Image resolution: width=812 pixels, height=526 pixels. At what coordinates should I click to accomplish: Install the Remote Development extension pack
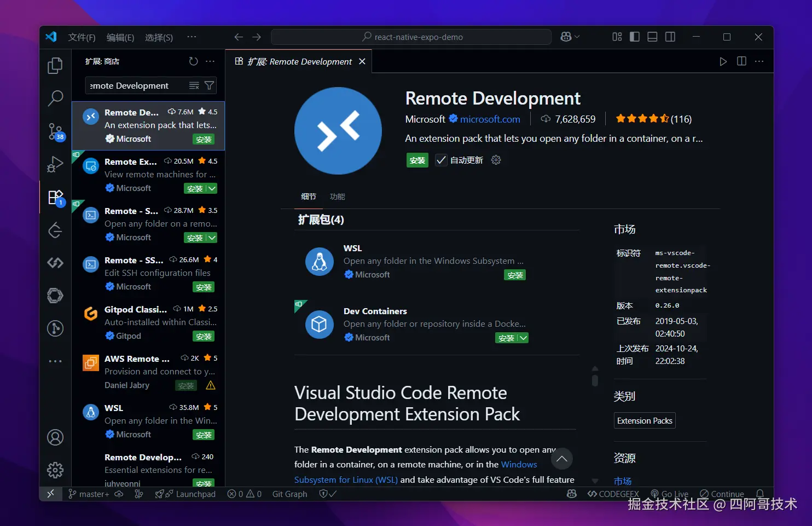pyautogui.click(x=417, y=160)
